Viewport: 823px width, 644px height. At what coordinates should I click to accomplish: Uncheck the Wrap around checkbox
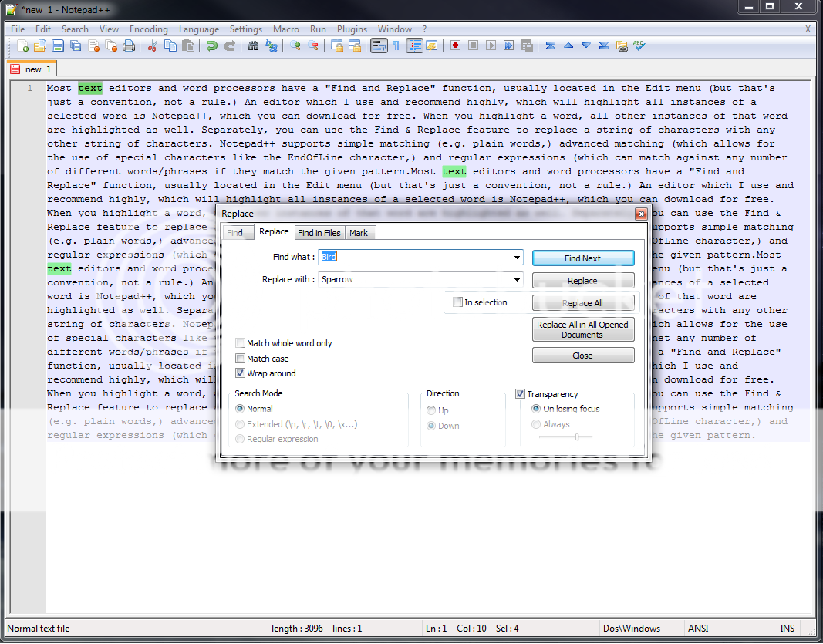click(x=240, y=373)
